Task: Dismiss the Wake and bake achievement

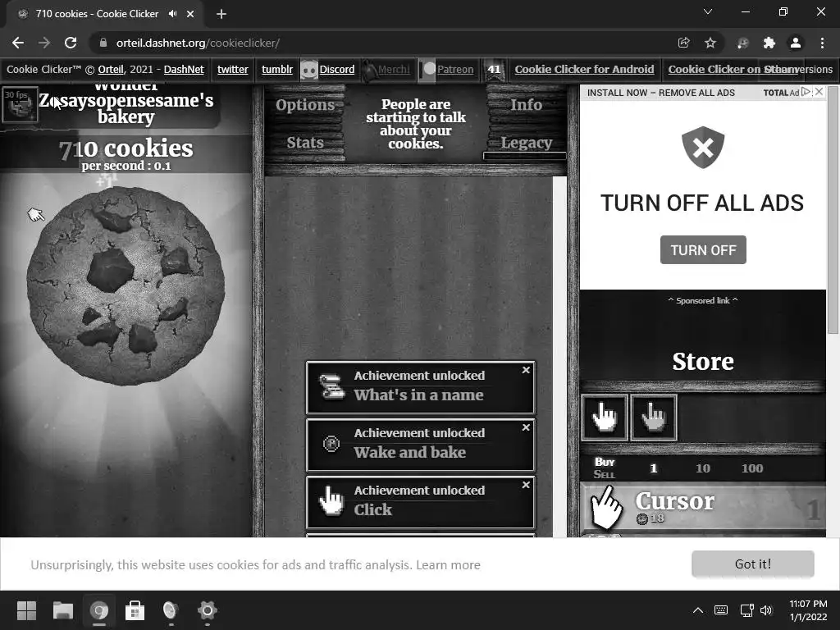Action: click(526, 427)
